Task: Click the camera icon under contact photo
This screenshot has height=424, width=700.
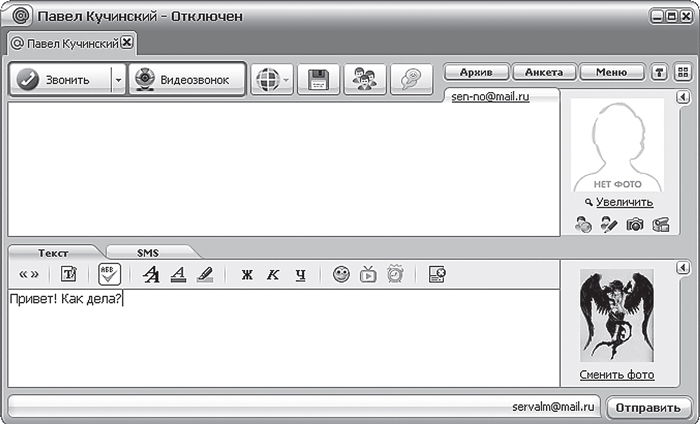Action: point(634,225)
